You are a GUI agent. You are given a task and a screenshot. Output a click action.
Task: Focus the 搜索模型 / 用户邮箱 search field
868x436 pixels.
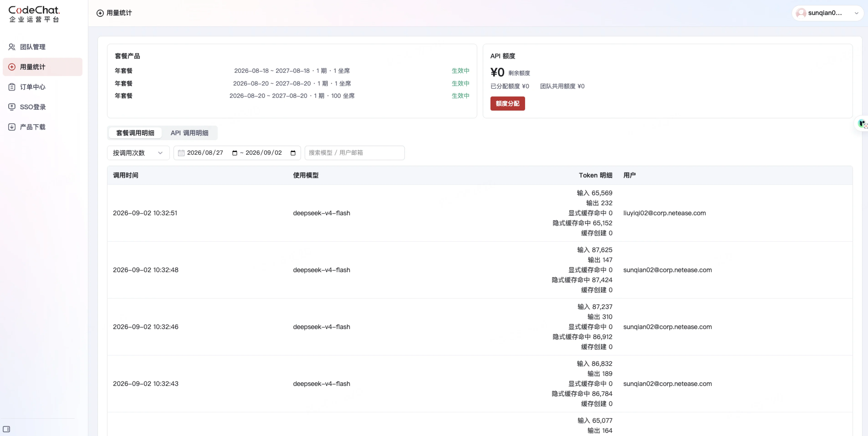[x=355, y=153]
